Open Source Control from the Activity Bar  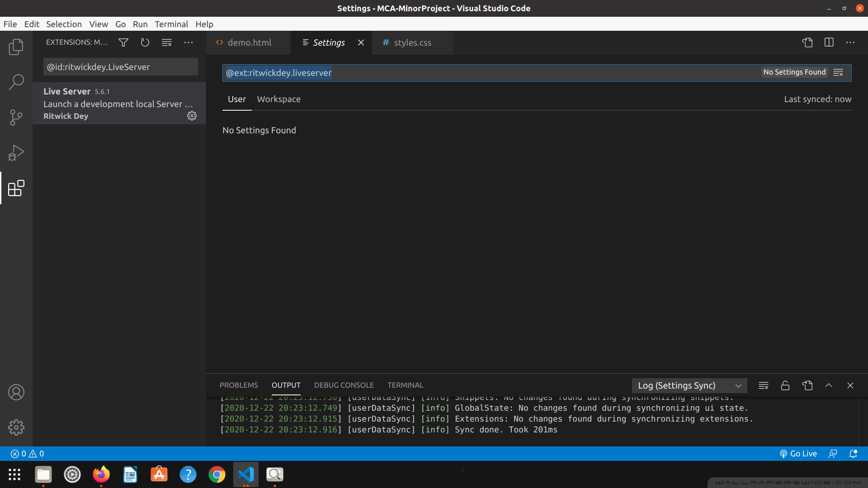(x=16, y=117)
